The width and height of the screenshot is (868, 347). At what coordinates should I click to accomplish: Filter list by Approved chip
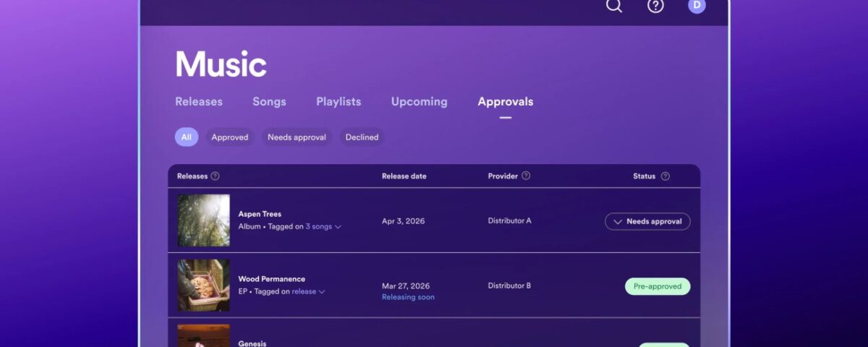pos(229,137)
